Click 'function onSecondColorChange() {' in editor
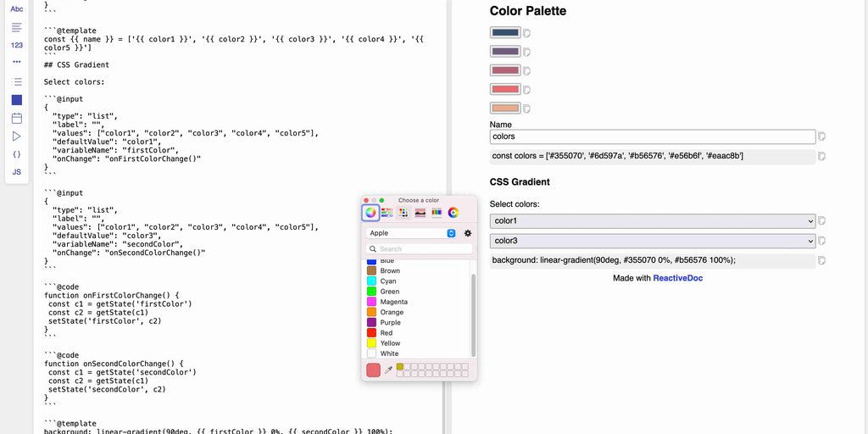Image resolution: width=868 pixels, height=434 pixels. [114, 364]
